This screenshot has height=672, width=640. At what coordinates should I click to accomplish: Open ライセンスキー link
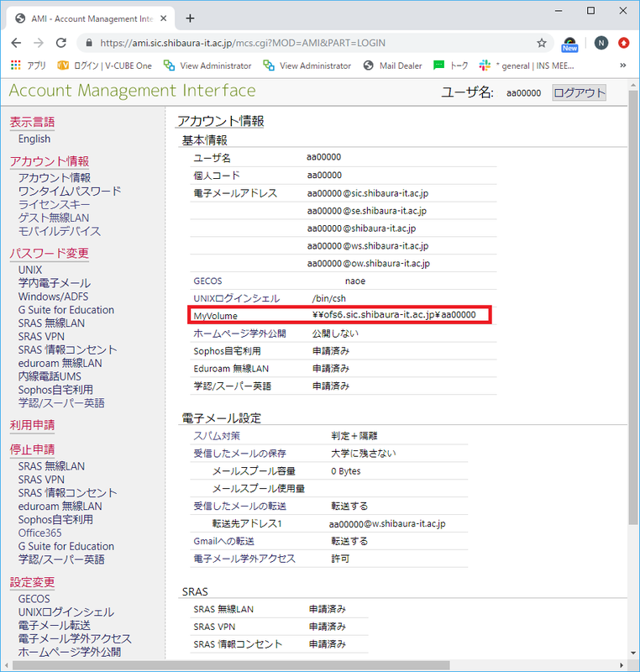(x=54, y=204)
